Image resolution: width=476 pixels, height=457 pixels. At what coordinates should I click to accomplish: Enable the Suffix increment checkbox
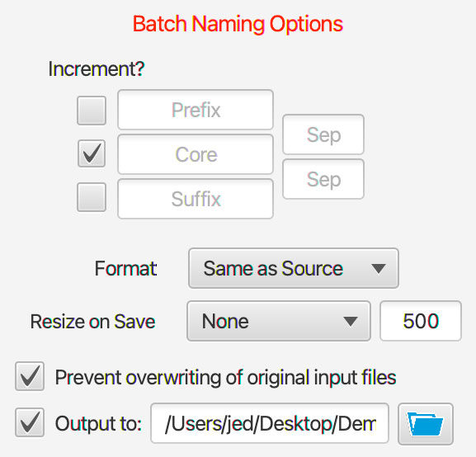click(92, 197)
